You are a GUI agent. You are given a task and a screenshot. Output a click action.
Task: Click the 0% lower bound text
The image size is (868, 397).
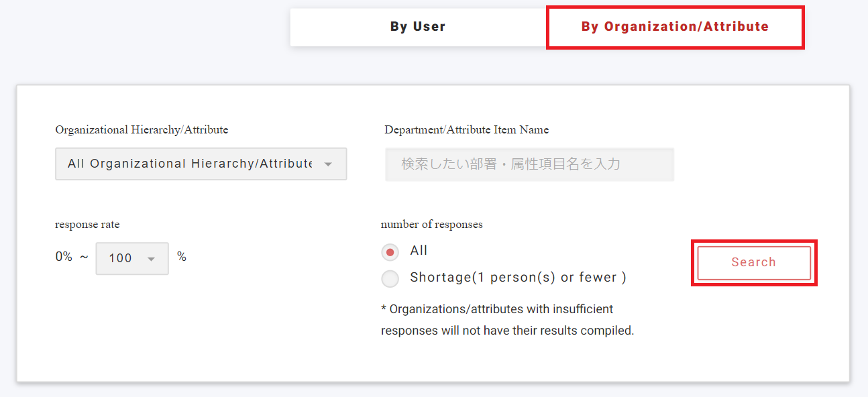[x=64, y=257]
